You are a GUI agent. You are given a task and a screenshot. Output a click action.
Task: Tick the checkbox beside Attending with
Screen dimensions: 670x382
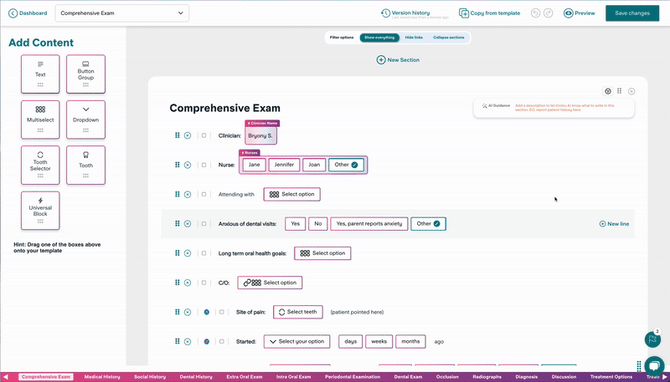204,194
